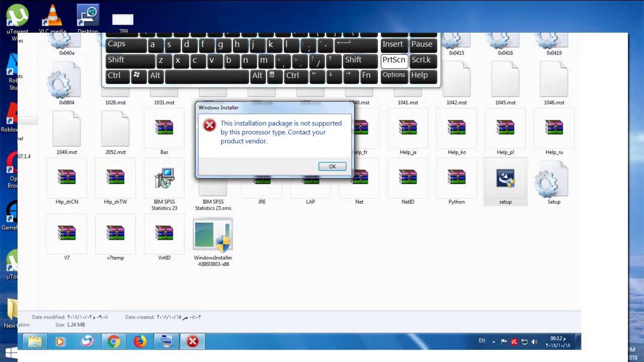Select the 0x0804 settings file
Image resolution: width=644 pixels, height=362 pixels.
66,83
